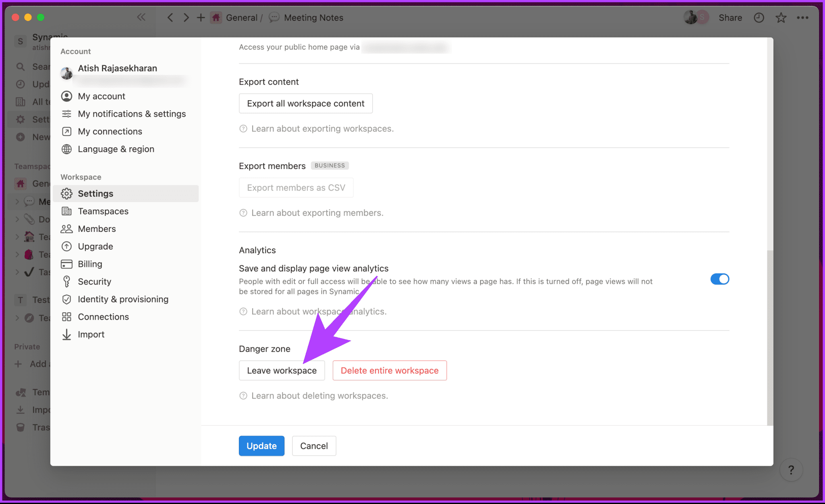Favorite the page with the star icon
The image size is (825, 504).
(x=781, y=18)
